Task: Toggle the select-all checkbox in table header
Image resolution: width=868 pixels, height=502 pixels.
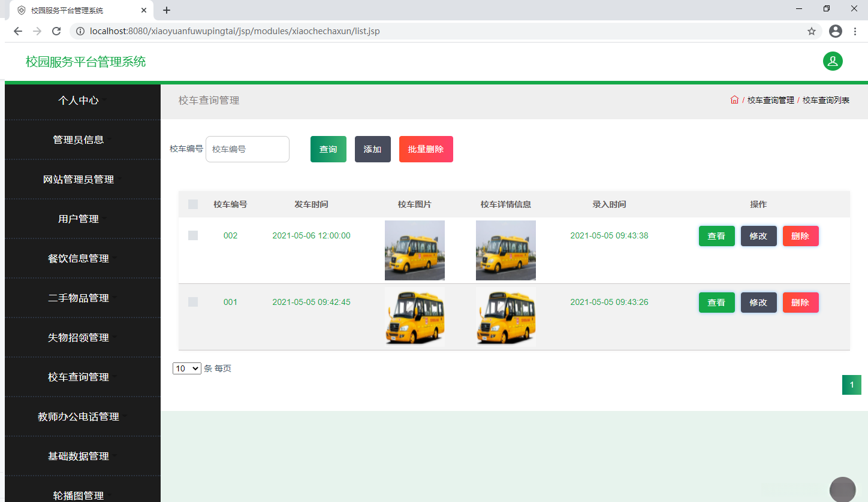Action: [193, 204]
